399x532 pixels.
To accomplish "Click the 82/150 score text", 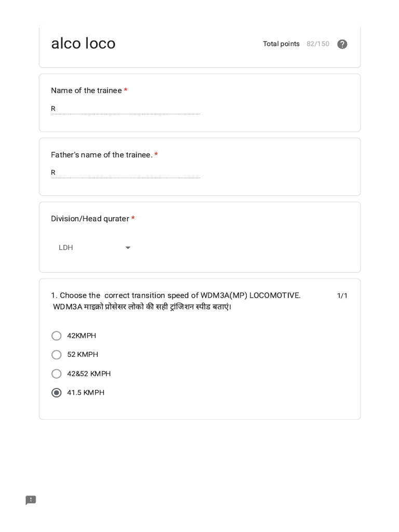I will [317, 44].
